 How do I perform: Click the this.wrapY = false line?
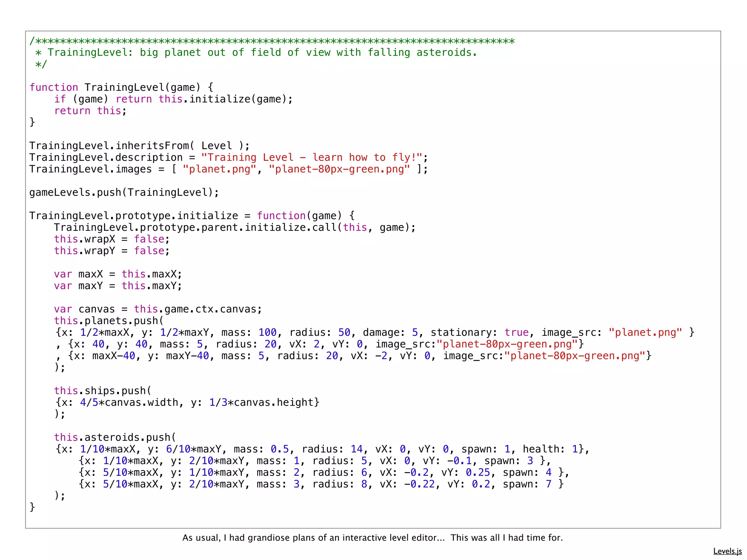[x=112, y=251]
